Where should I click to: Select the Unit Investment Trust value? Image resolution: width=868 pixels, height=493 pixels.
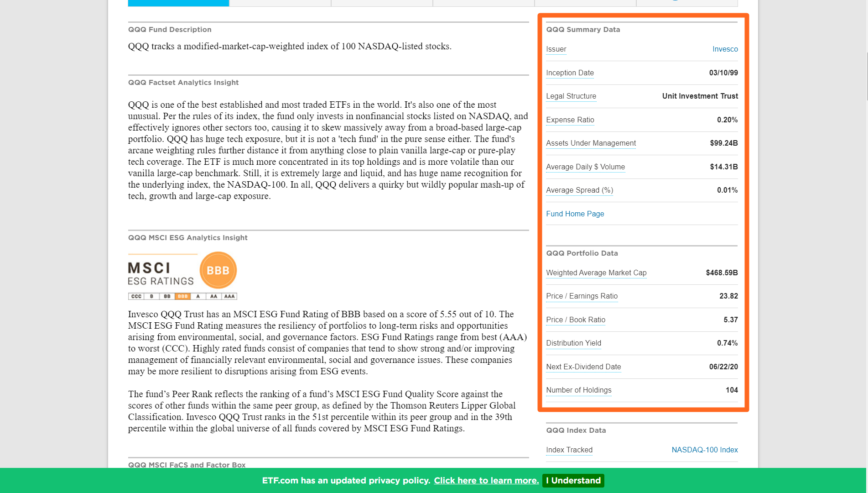[700, 96]
